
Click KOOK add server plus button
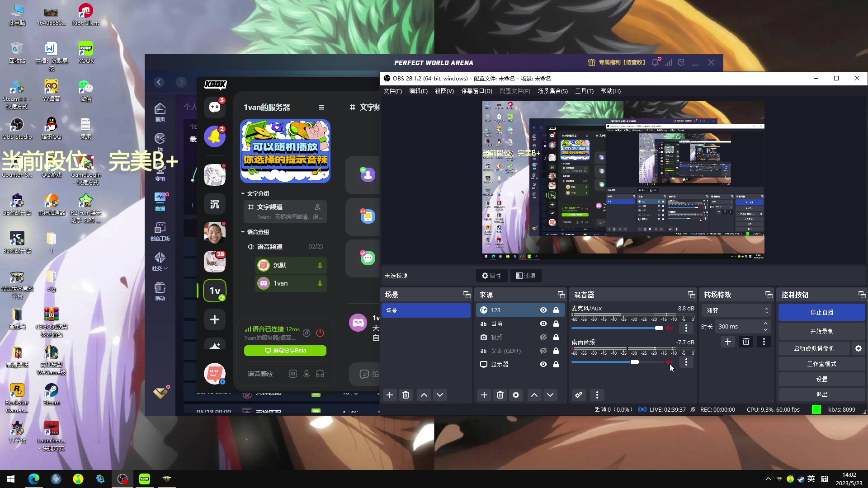[x=215, y=319]
